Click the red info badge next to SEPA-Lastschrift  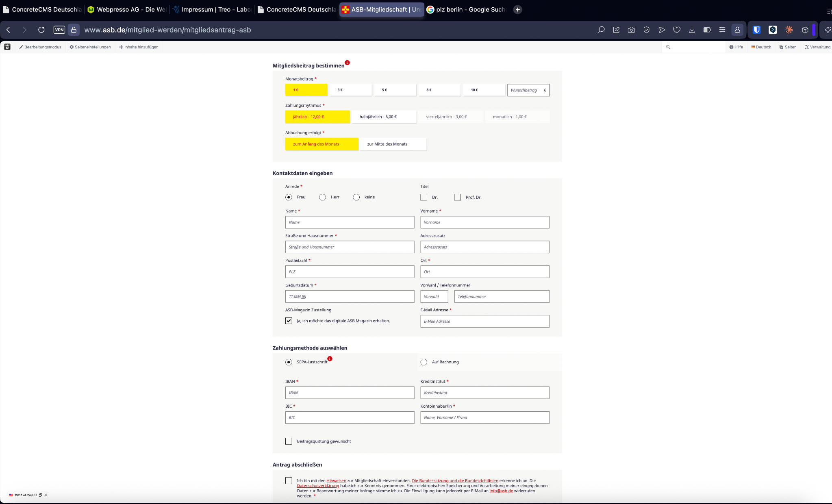(330, 358)
